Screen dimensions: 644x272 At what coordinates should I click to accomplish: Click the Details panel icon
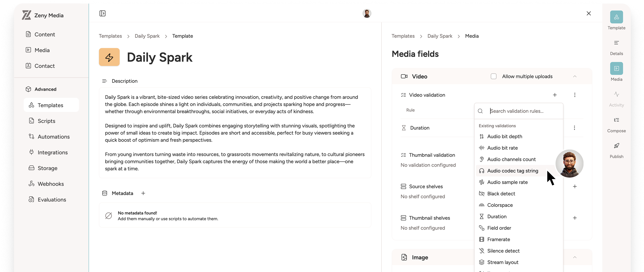tap(616, 43)
